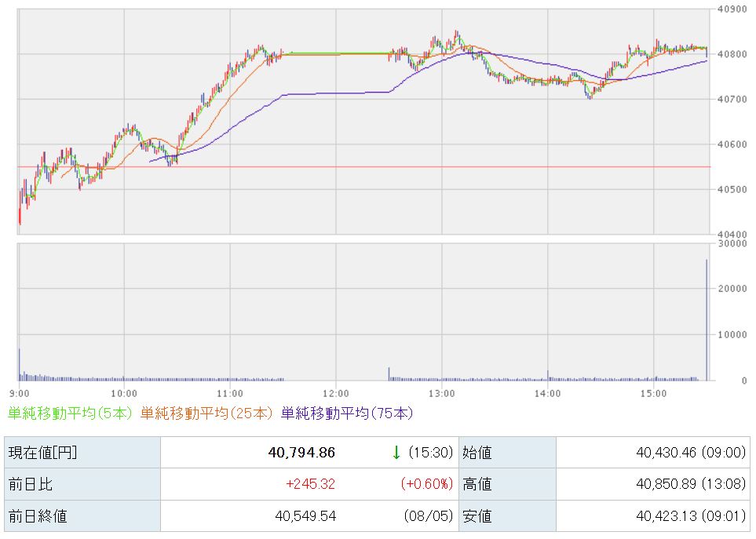The width and height of the screenshot is (756, 539).
Task: Click the opening price 40,430.46 (09:00)
Action: point(690,452)
